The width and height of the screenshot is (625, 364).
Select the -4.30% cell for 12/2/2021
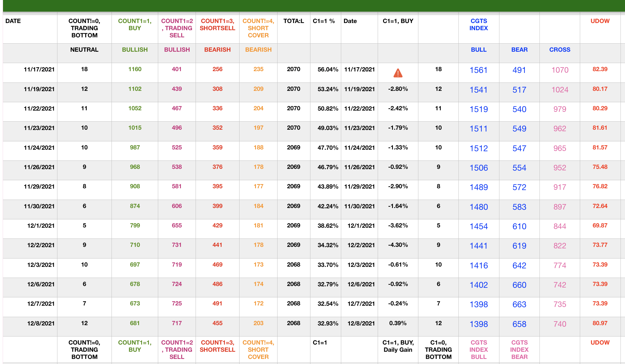point(398,245)
